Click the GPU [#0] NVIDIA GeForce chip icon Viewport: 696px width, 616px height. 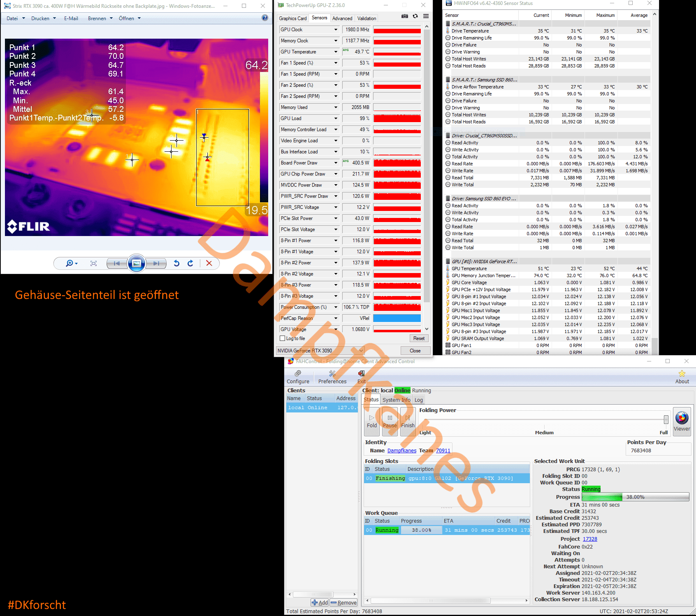448,262
